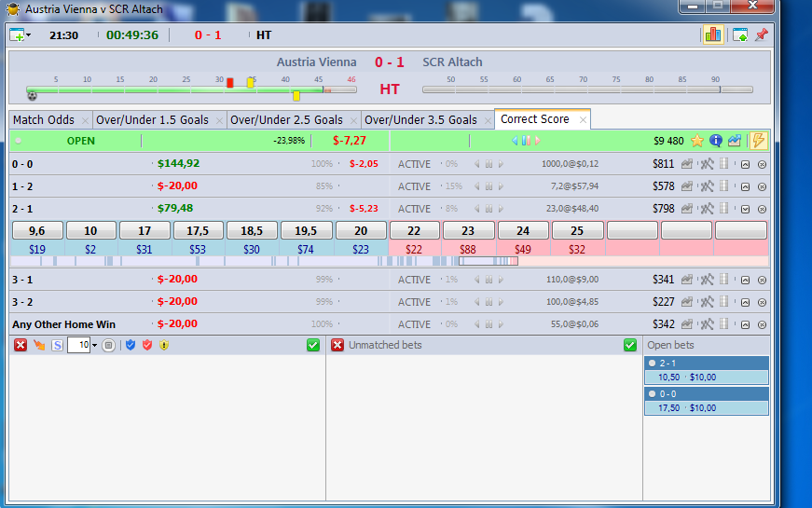Image resolution: width=812 pixels, height=508 pixels.
Task: Toggle the blue S button in bets toolbar
Action: [57, 345]
